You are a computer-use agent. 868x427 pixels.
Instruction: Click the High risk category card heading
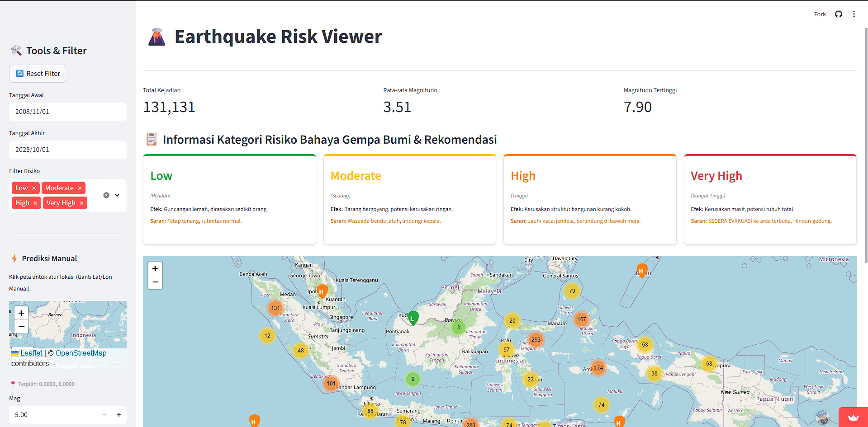coord(523,176)
